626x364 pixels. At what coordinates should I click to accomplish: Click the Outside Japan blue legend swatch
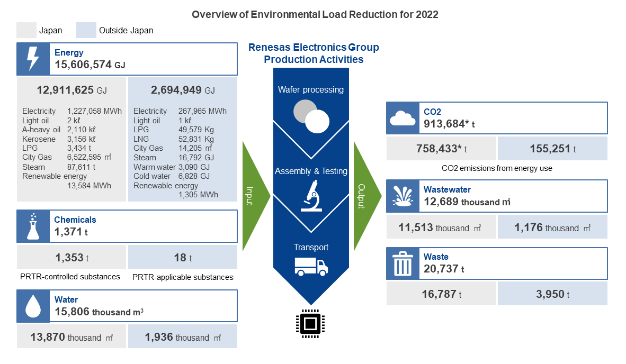[86, 30]
